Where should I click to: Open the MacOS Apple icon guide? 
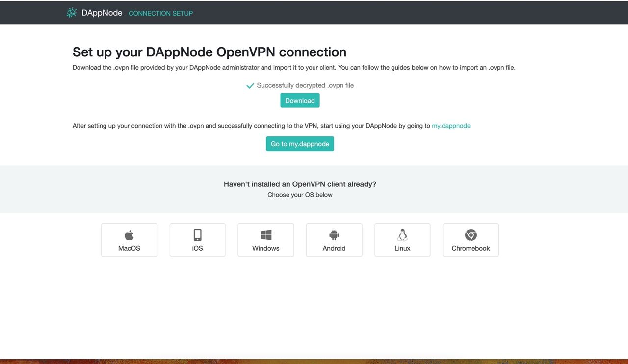pyautogui.click(x=129, y=235)
